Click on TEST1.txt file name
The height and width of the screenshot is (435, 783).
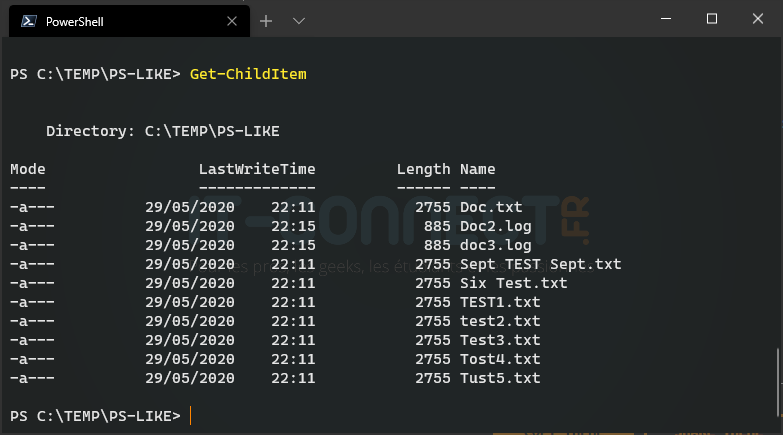(500, 302)
